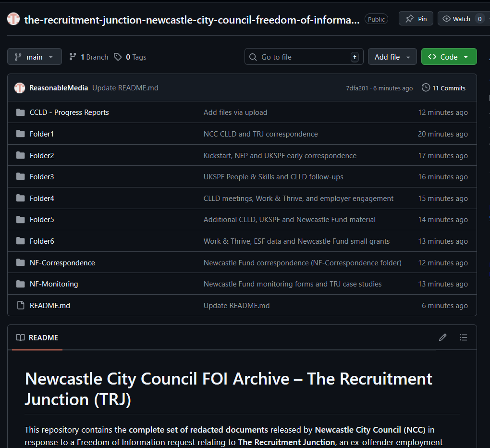Image resolution: width=490 pixels, height=448 pixels.
Task: Open the Folder2 directory link
Action: tap(42, 155)
